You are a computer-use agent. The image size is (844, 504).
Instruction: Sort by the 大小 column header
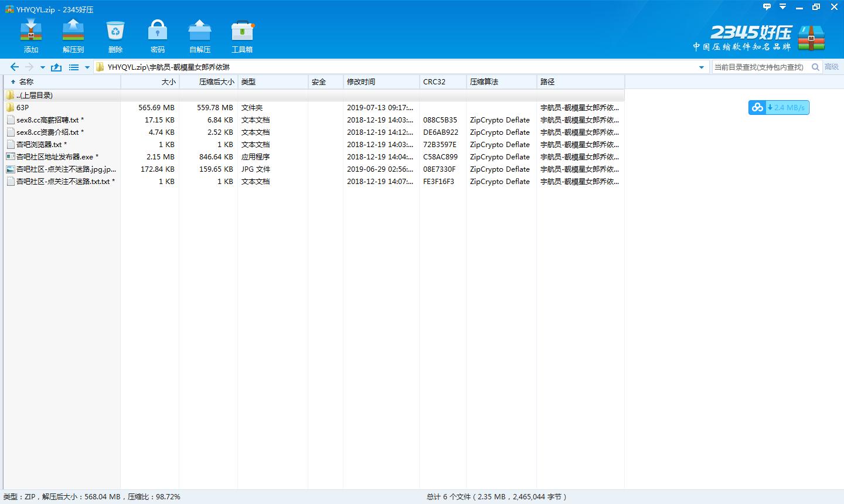tap(150, 81)
